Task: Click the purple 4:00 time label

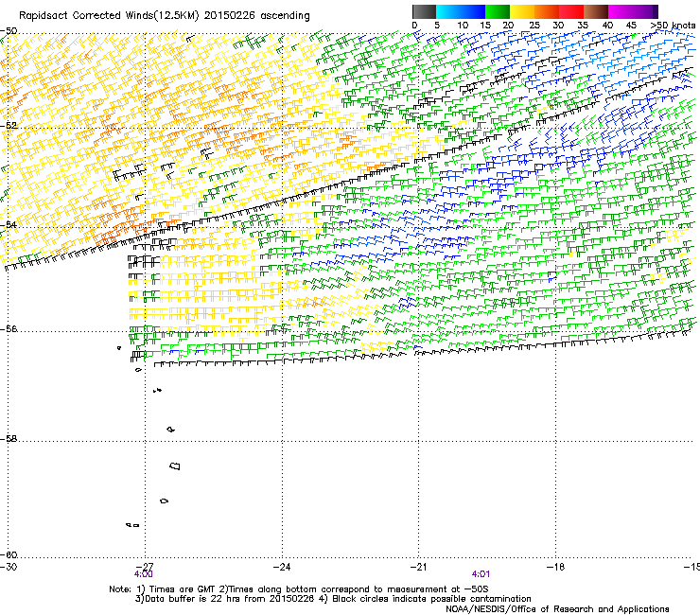Action: [143, 574]
